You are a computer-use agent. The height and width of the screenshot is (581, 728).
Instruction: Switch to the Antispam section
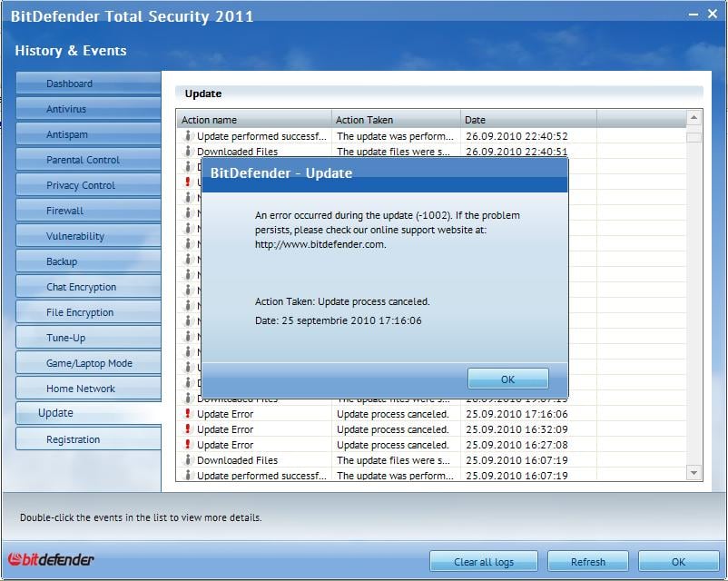[x=88, y=134]
